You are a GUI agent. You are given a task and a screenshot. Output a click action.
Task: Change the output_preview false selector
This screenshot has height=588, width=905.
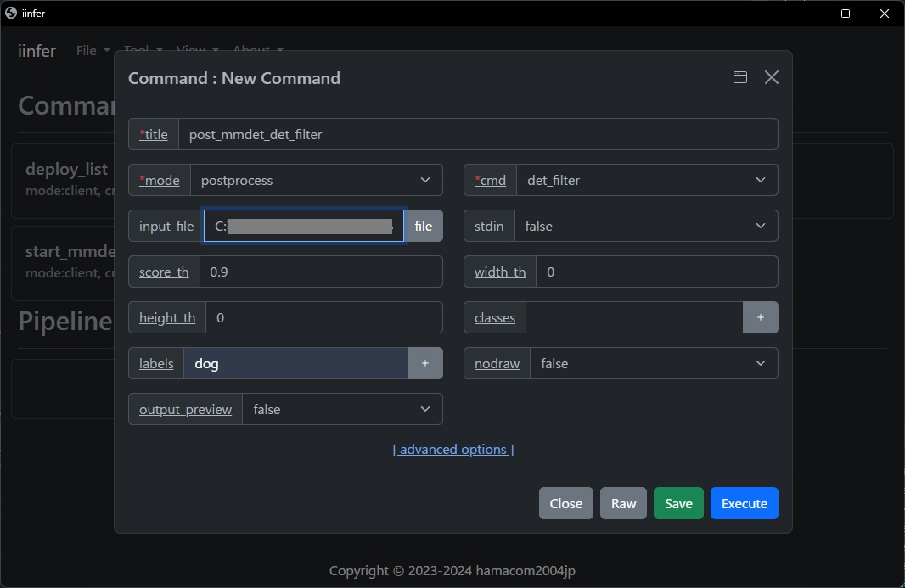click(341, 409)
